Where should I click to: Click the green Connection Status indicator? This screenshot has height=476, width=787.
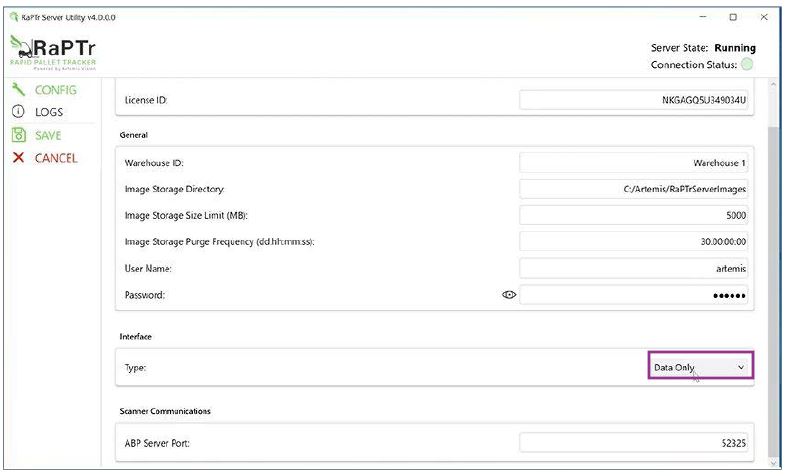pos(747,65)
